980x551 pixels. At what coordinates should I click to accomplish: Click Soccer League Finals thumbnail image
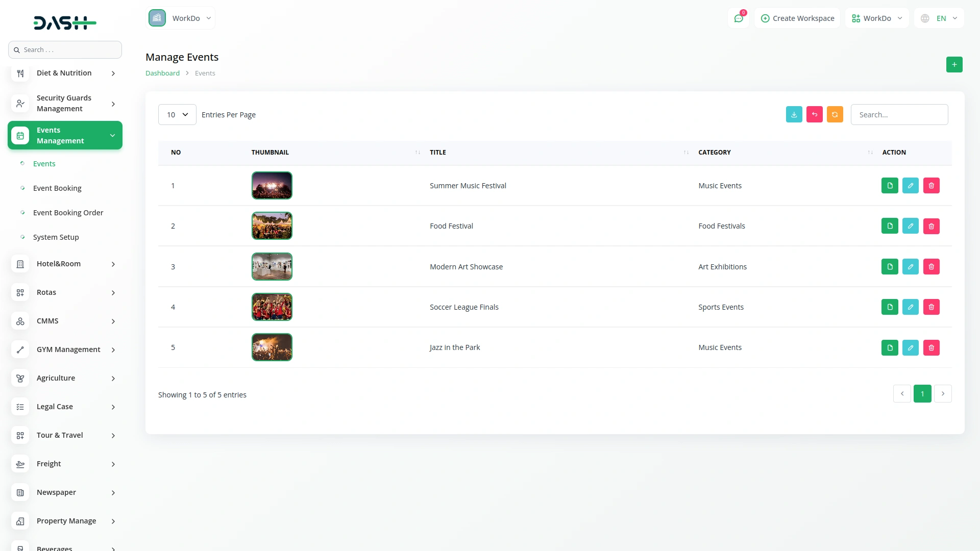pyautogui.click(x=272, y=307)
